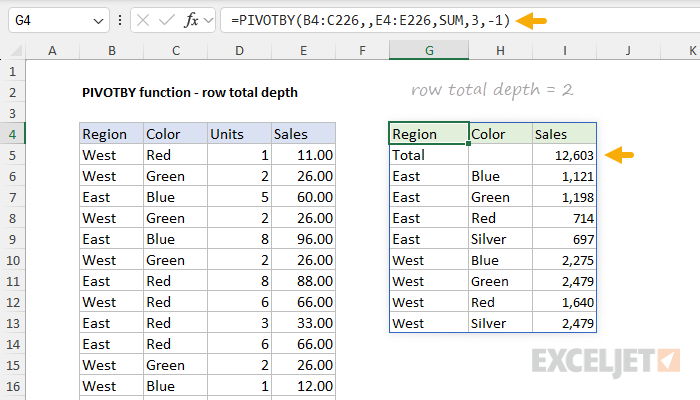The image size is (700, 400).
Task: Select column F header
Action: [x=362, y=51]
